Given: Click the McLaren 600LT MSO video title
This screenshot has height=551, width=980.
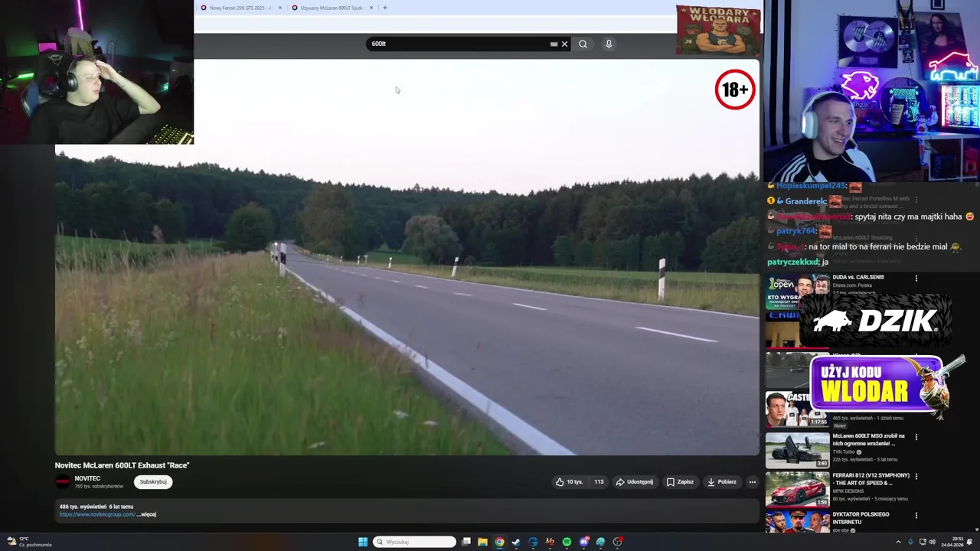Looking at the screenshot, I should coord(871,439).
